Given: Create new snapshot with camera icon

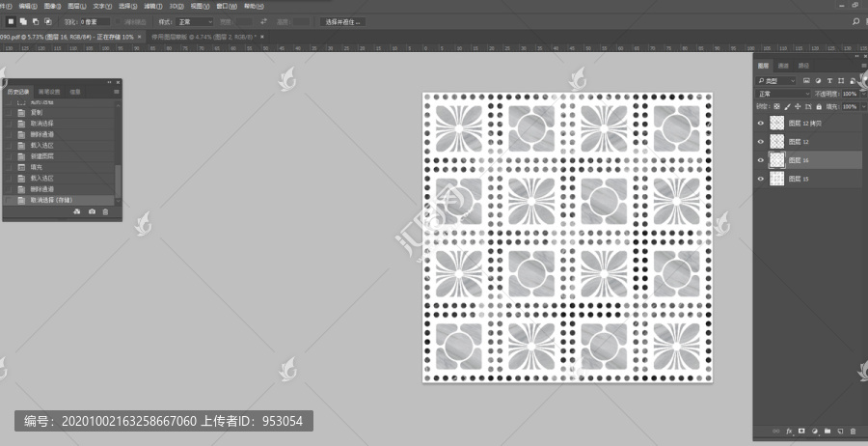Looking at the screenshot, I should (92, 211).
